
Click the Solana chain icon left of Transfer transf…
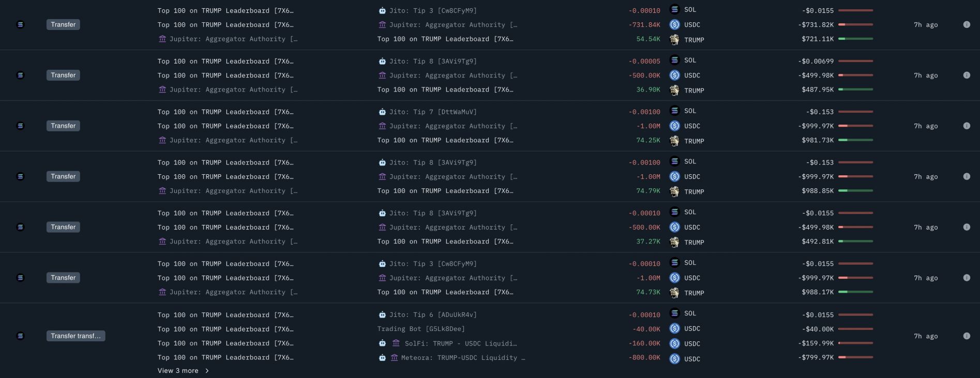20,336
